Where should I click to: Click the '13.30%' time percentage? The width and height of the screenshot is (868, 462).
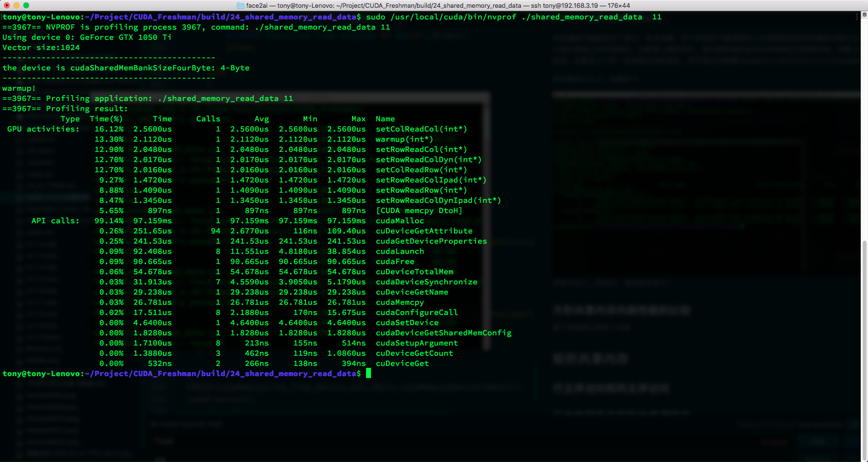(109, 139)
